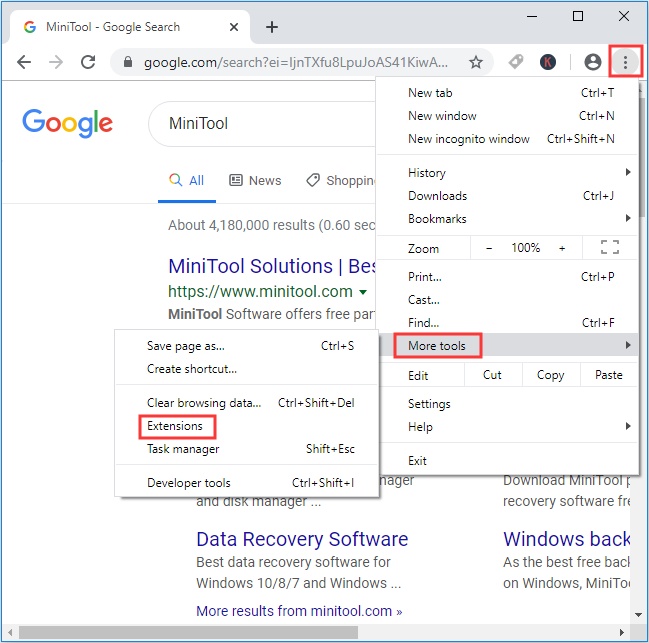The image size is (649, 643).
Task: Click the tag-shaped extension icon
Action: coord(516,62)
